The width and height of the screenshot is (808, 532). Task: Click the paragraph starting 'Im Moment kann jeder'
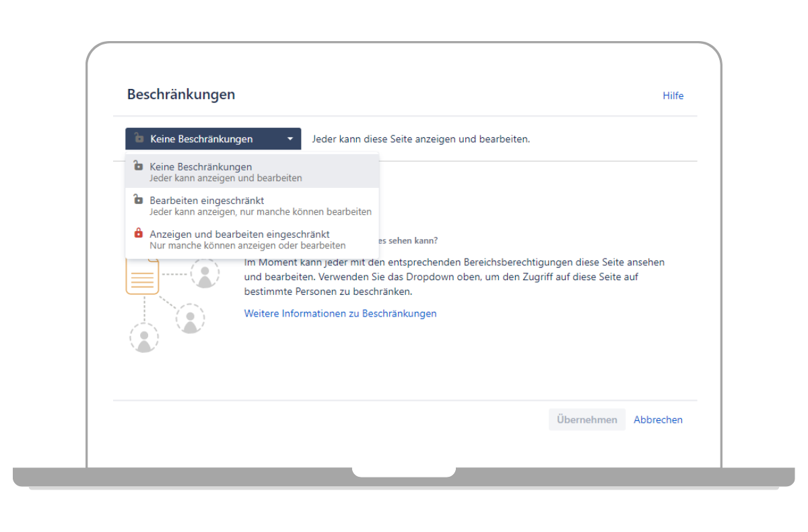454,277
